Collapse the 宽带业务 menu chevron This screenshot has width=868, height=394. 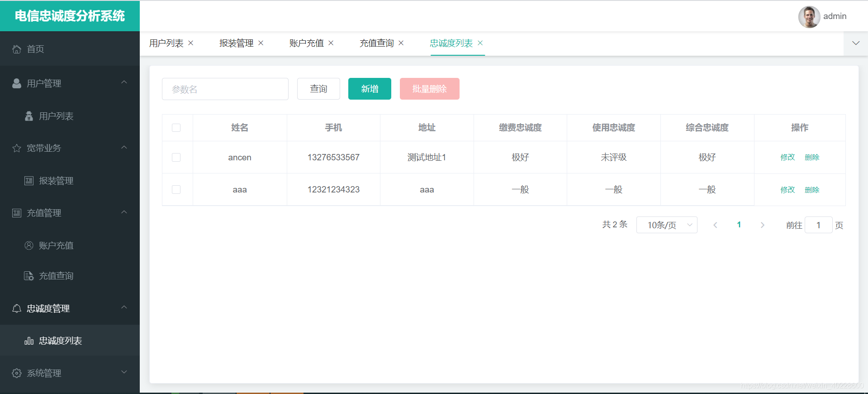[124, 148]
